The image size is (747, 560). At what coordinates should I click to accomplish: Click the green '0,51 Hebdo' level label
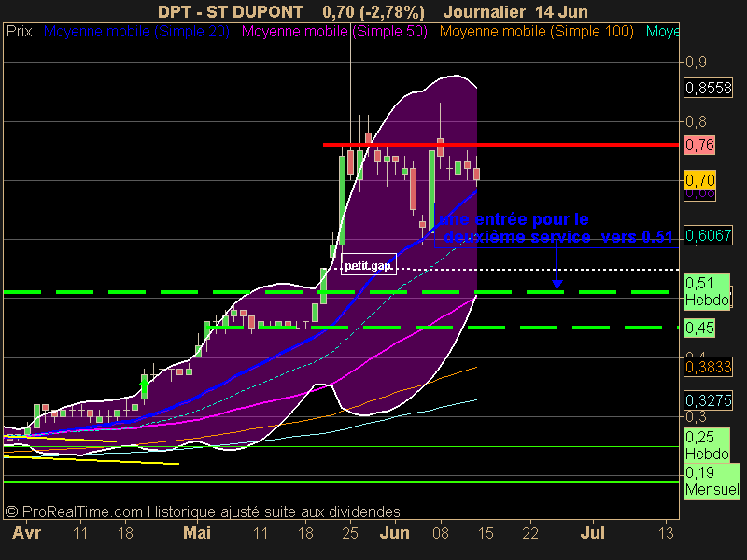click(x=707, y=292)
